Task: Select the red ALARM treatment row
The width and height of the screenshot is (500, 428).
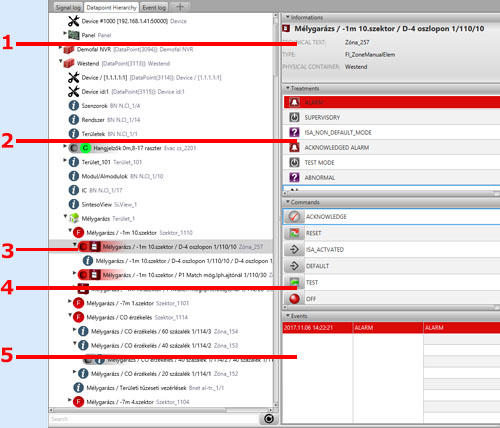Action: 392,102
